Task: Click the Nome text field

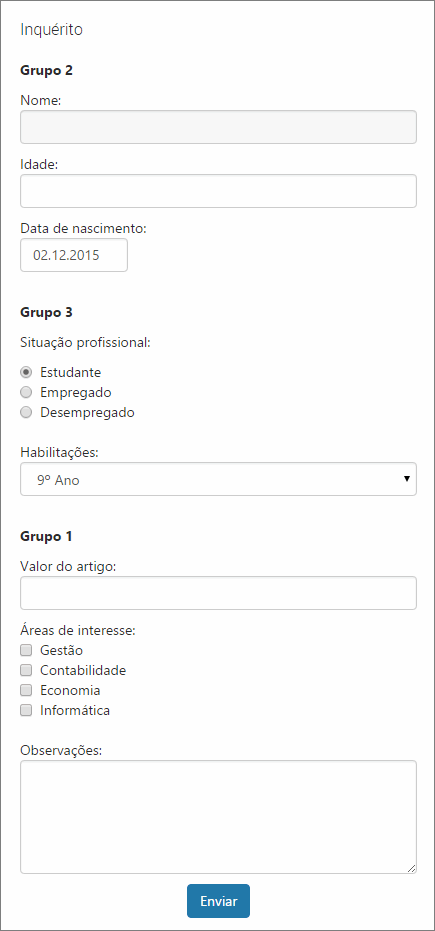Action: [x=218, y=127]
